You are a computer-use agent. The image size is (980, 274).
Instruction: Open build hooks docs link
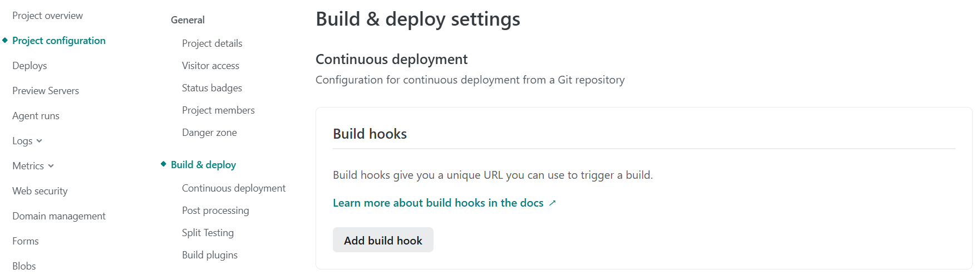(x=438, y=203)
